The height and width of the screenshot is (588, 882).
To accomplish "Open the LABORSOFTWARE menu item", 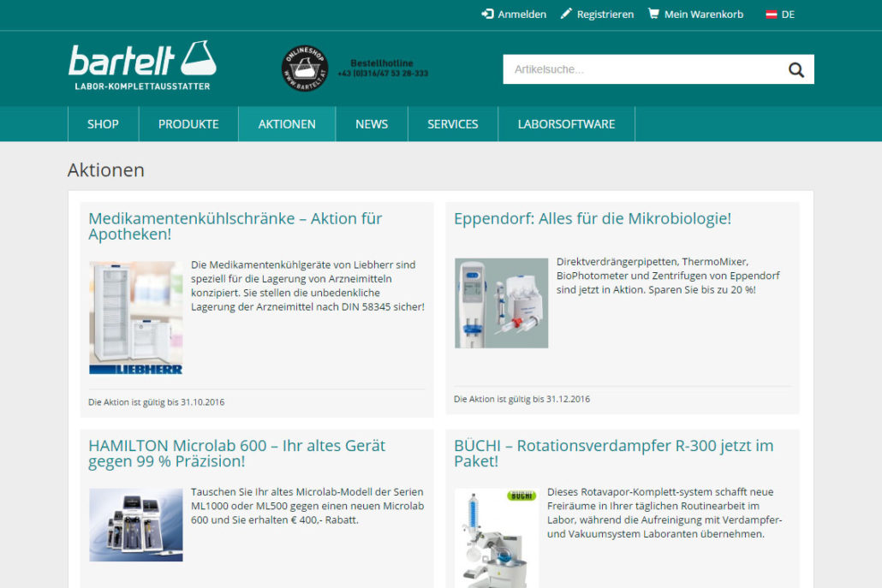I will pos(566,124).
